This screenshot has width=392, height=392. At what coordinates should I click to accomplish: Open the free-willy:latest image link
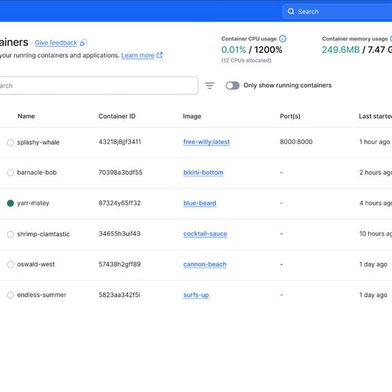pos(206,142)
